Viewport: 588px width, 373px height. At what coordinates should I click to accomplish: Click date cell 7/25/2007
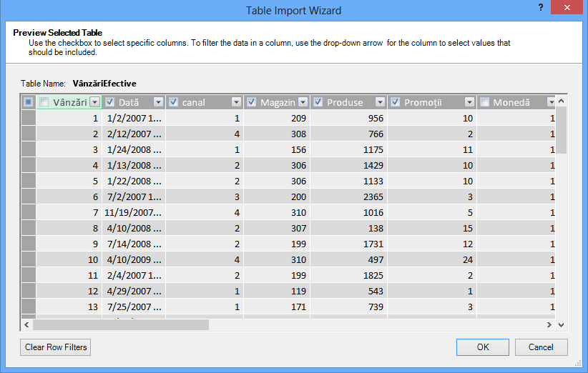[134, 307]
